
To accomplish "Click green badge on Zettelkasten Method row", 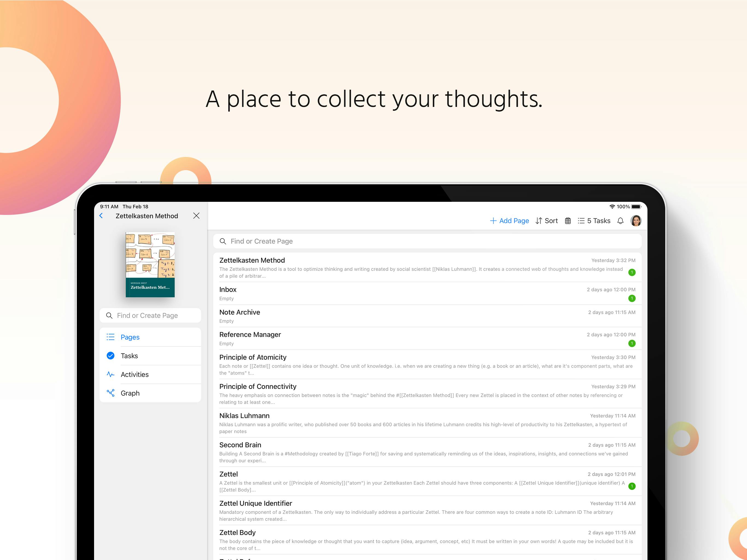I will (x=632, y=273).
